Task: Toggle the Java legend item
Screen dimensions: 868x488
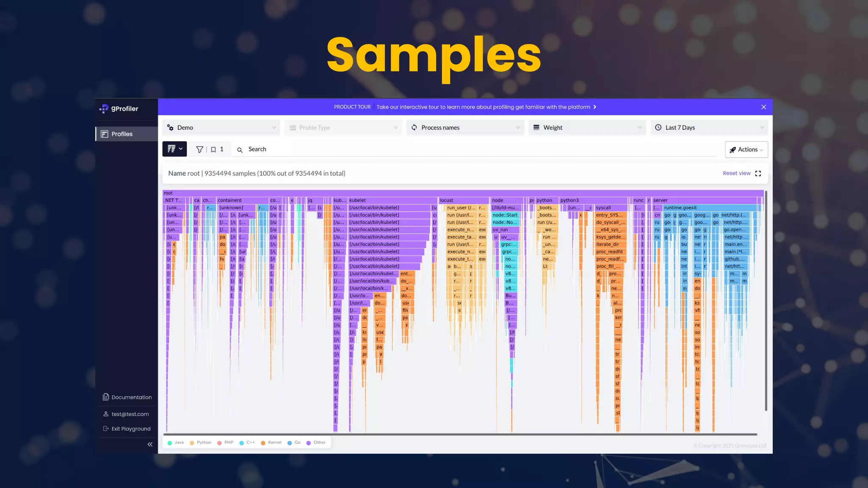Action: coord(175,443)
